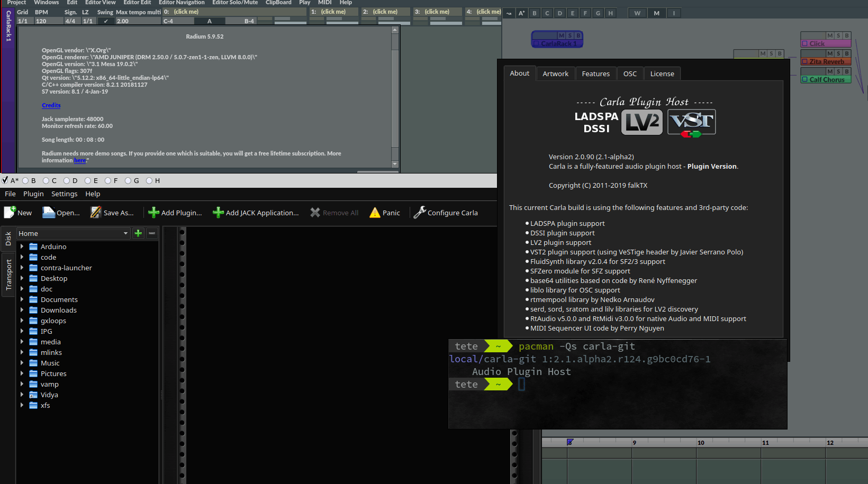
Task: Open Carla's Settings menu
Action: point(64,194)
